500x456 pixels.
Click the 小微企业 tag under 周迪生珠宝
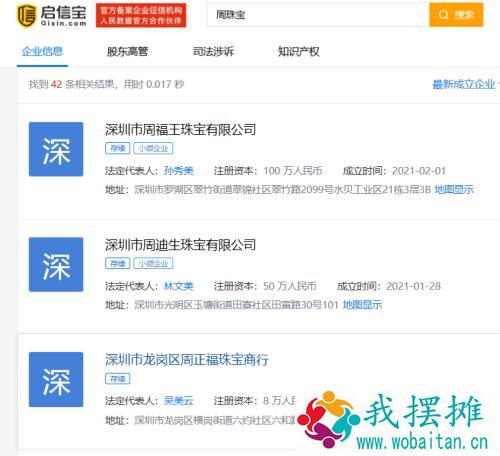pos(153,264)
